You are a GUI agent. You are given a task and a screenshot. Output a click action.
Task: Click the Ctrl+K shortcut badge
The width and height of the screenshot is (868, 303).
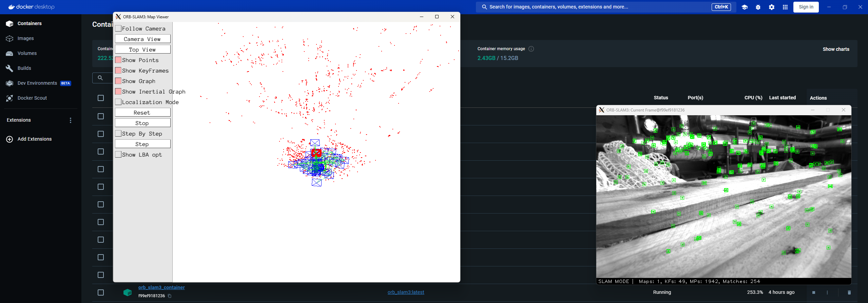tap(721, 7)
